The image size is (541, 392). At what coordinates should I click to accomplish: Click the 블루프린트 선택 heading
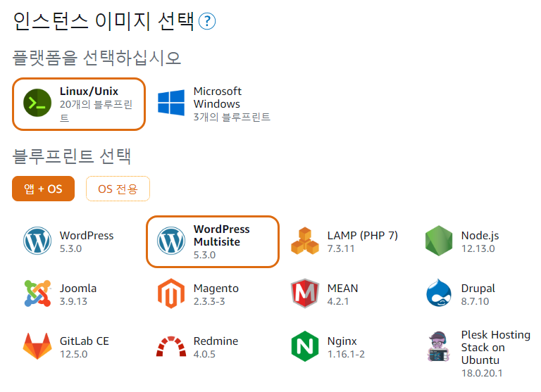tap(72, 156)
